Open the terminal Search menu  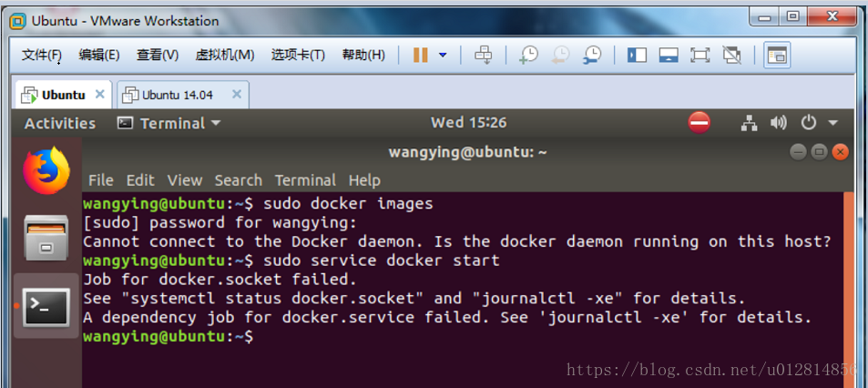239,180
